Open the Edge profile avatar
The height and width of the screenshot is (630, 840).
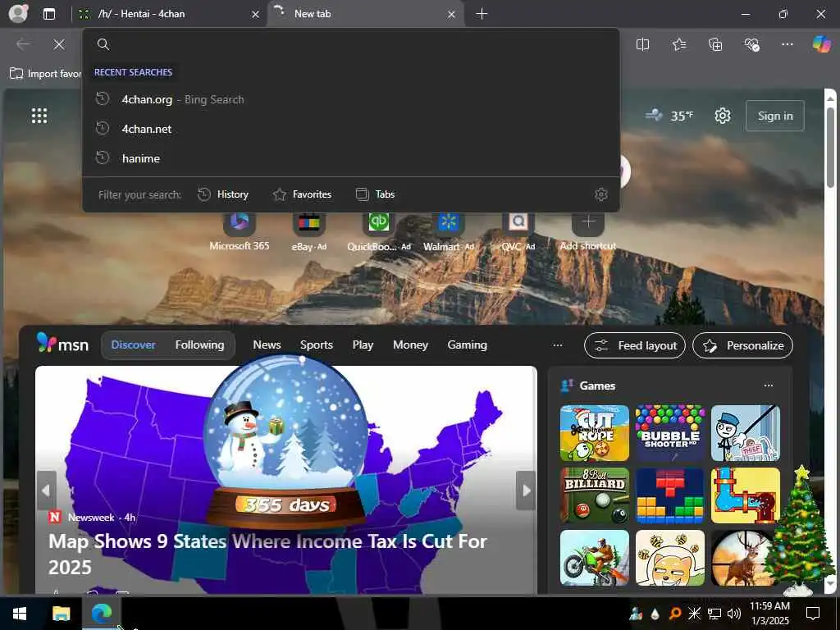click(18, 13)
